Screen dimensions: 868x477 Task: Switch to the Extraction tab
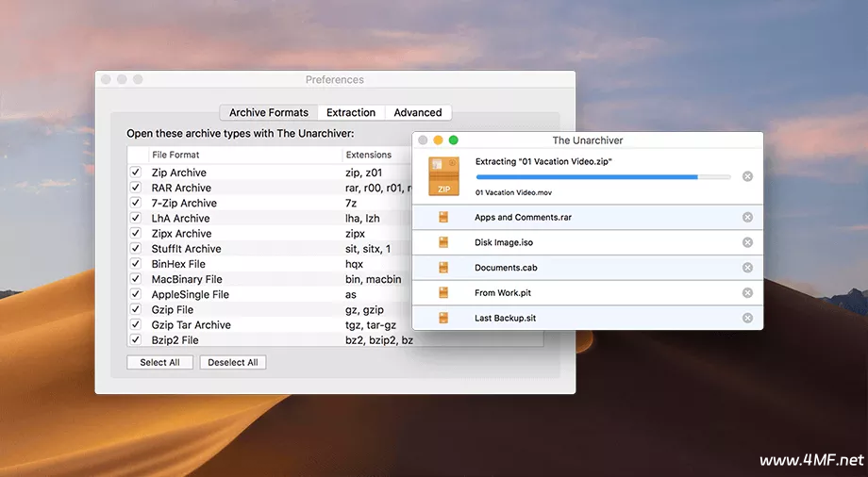pyautogui.click(x=351, y=112)
